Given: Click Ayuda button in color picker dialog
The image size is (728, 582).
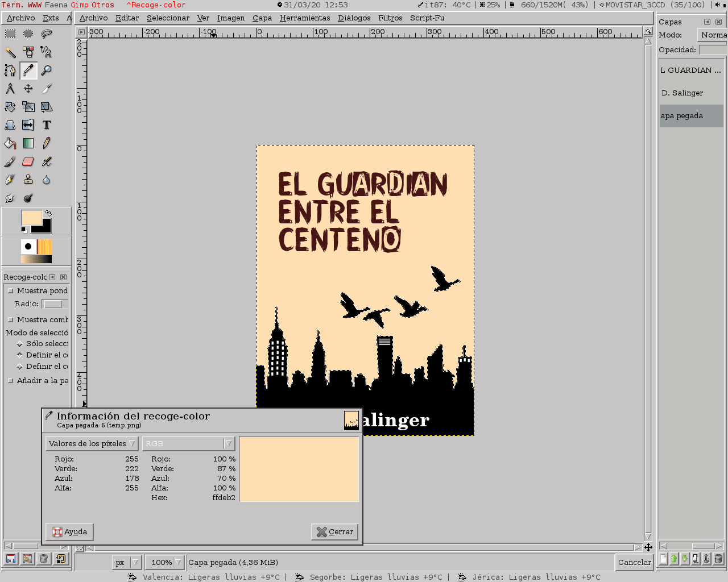Looking at the screenshot, I should click(x=69, y=532).
